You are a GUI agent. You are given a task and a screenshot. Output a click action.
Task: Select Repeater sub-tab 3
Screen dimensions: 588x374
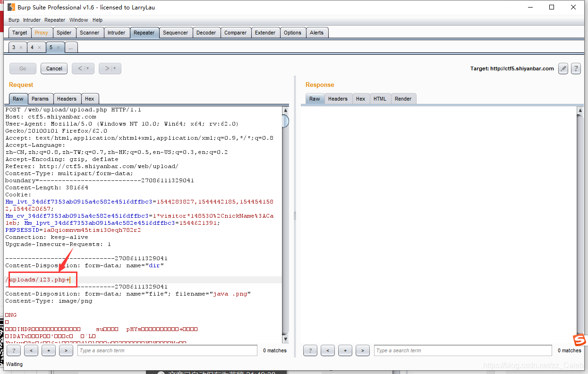coord(14,47)
